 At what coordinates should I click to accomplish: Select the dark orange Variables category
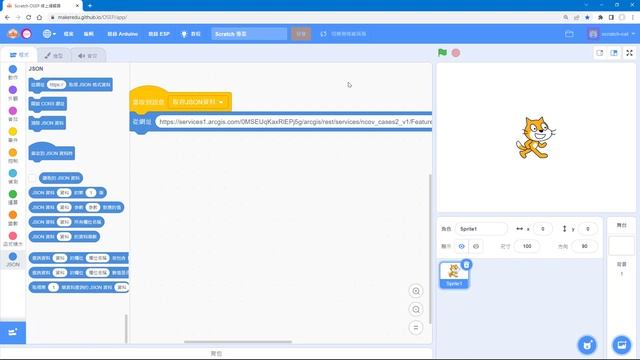[13, 218]
